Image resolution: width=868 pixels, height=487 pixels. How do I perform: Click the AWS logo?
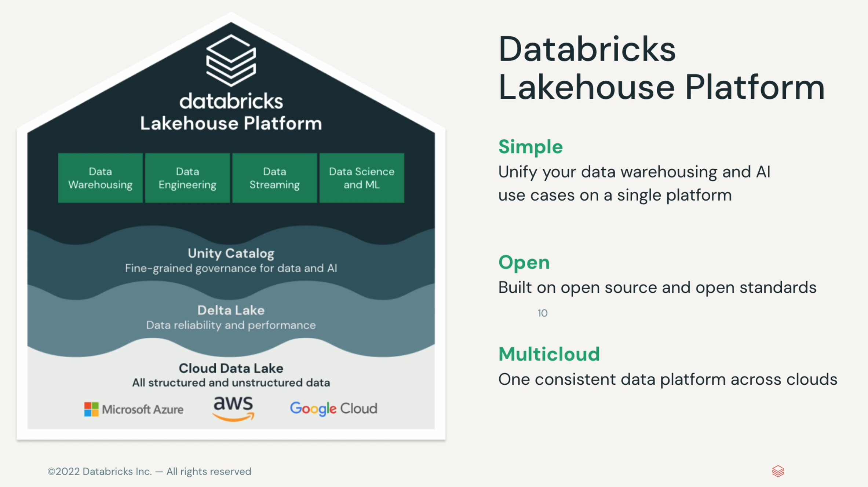233,408
